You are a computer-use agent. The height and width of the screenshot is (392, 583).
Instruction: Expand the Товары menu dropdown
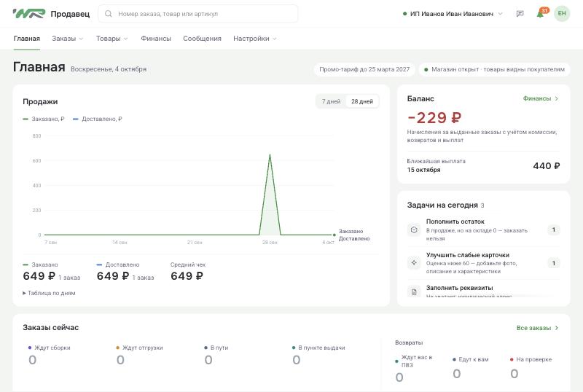112,39
